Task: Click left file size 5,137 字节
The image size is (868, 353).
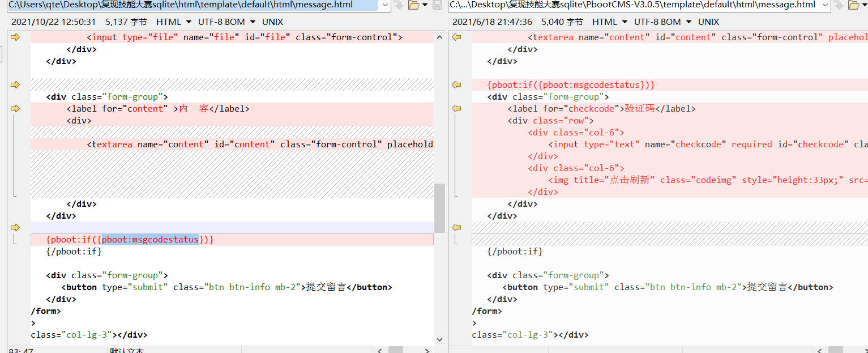Action: tap(126, 22)
